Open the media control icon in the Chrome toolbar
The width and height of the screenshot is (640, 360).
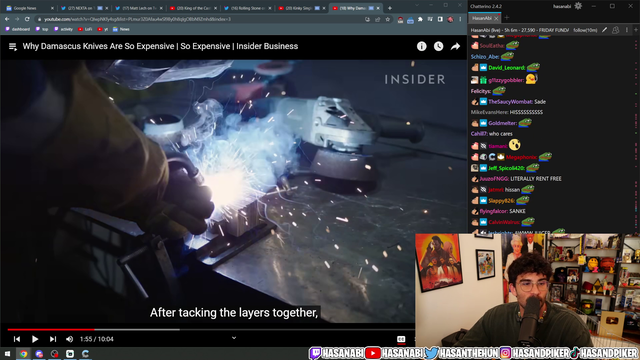[x=430, y=19]
